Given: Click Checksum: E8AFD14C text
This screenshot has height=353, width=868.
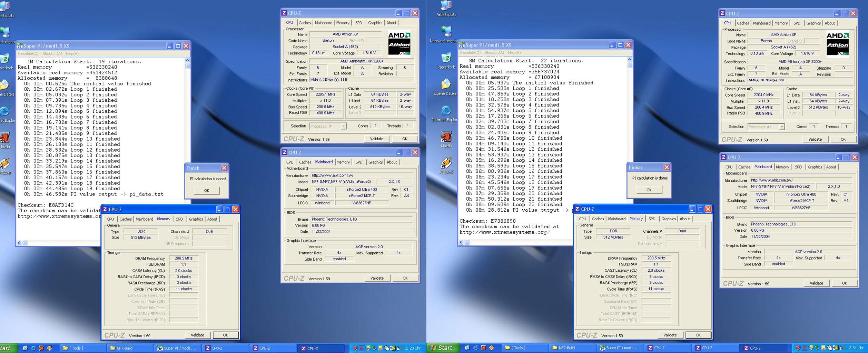Looking at the screenshot, I should [x=46, y=205].
